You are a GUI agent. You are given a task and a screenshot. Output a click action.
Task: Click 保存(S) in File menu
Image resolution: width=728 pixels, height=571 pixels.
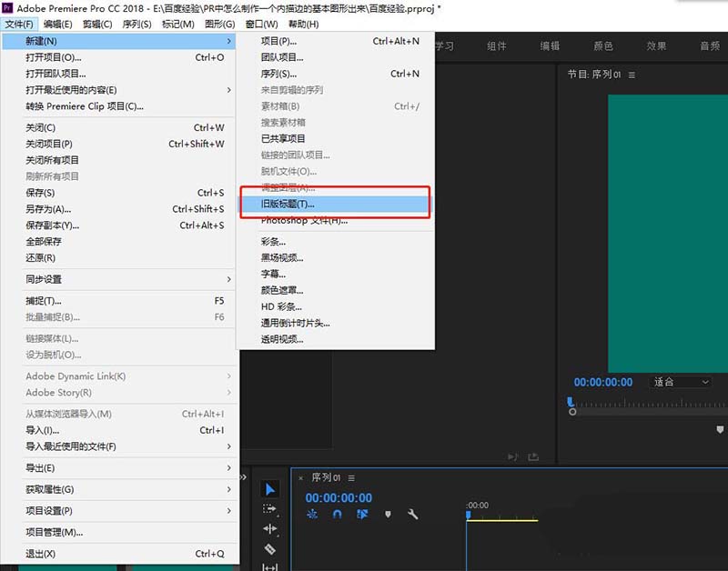[x=119, y=193]
